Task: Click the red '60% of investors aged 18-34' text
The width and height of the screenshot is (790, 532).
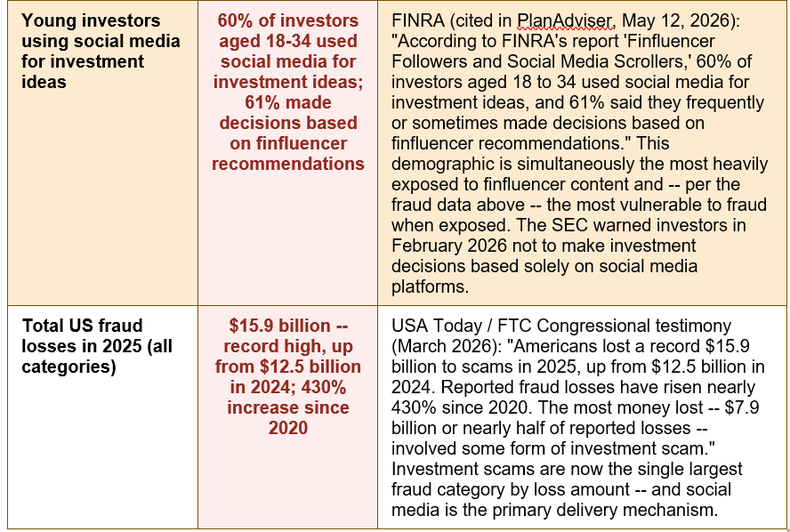Action: pos(287,31)
